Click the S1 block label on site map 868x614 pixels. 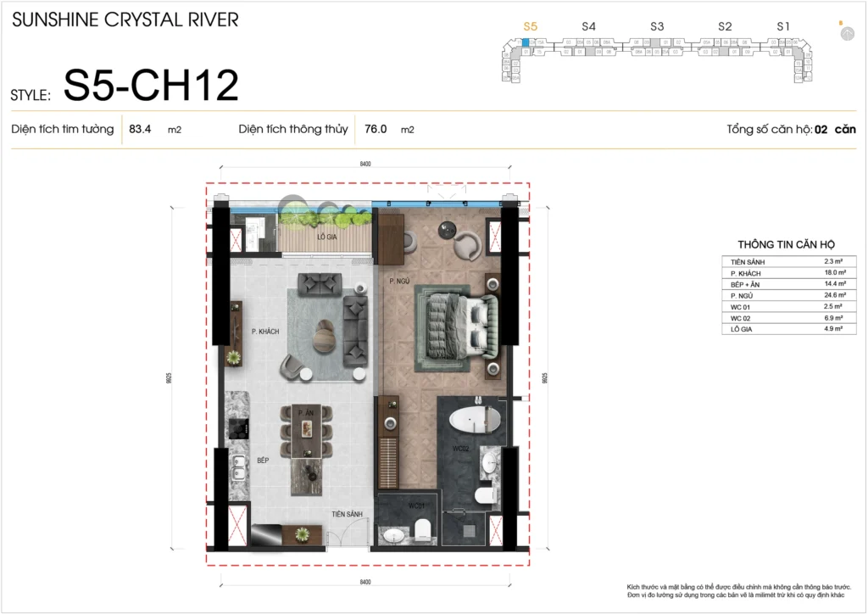[783, 27]
